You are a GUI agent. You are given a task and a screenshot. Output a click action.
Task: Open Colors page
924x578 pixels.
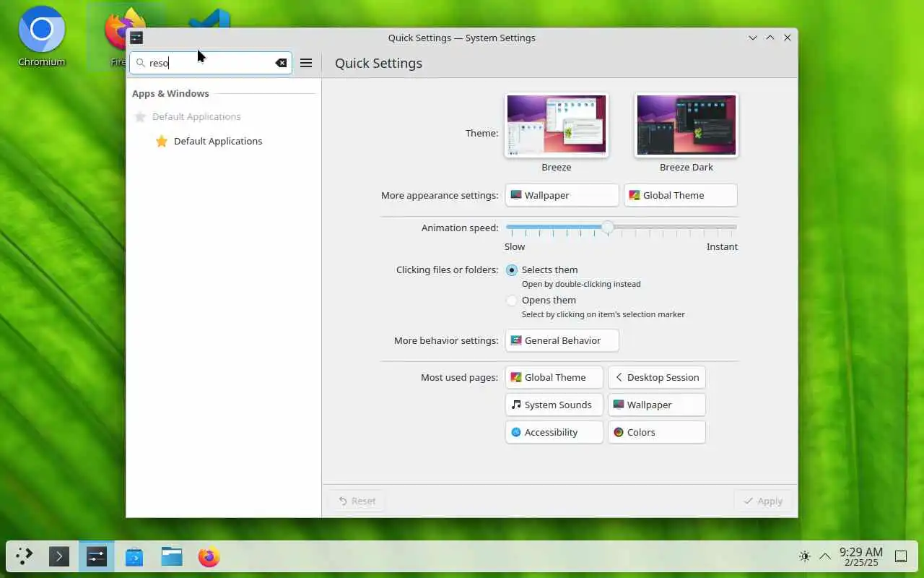coord(657,432)
